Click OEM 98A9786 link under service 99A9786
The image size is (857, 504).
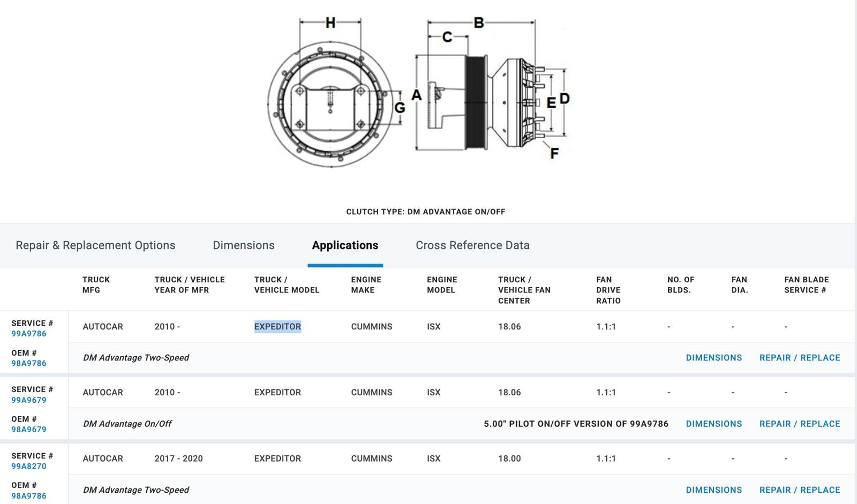[x=29, y=363]
